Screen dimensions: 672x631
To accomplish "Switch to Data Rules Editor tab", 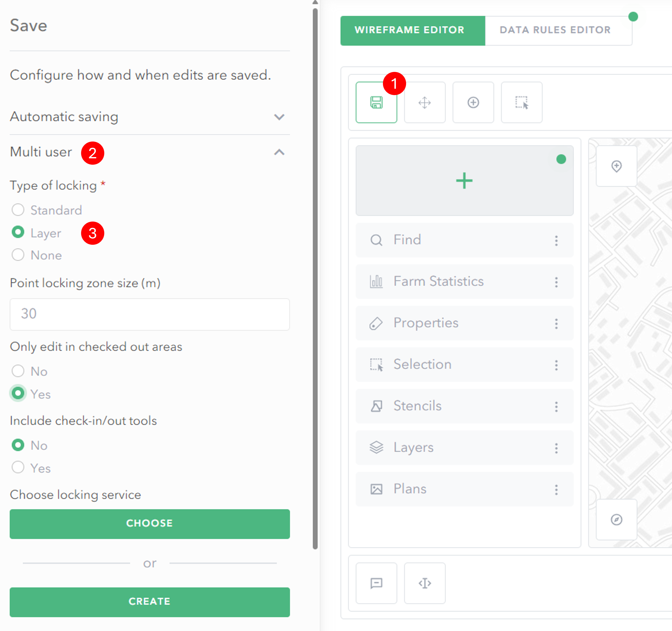I will (555, 30).
